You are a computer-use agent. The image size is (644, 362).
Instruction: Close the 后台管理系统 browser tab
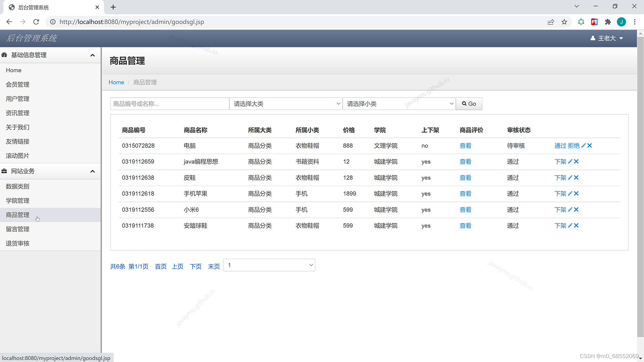[x=97, y=7]
